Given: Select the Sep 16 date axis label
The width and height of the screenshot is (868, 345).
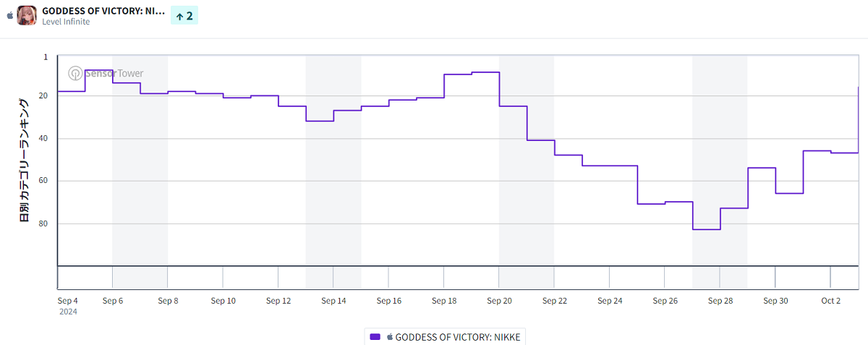Looking at the screenshot, I should (388, 301).
